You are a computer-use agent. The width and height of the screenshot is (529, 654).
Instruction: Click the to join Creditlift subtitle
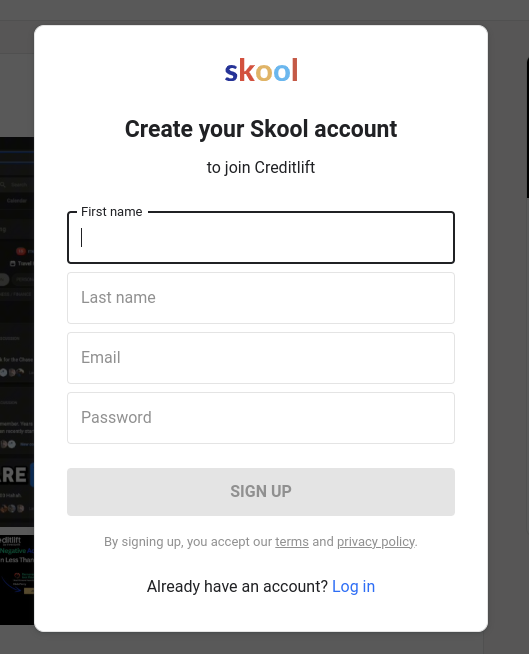261,167
